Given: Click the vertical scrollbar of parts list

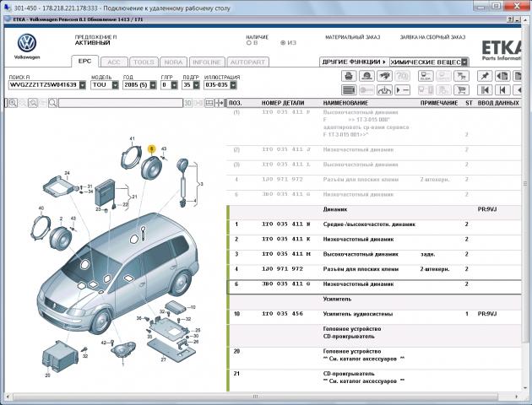Looking at the screenshot, I should pos(524,185).
